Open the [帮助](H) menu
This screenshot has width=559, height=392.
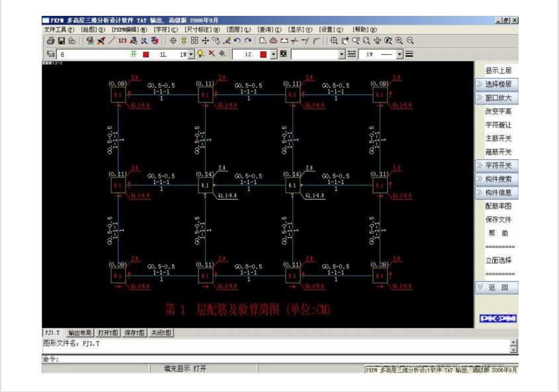point(365,30)
